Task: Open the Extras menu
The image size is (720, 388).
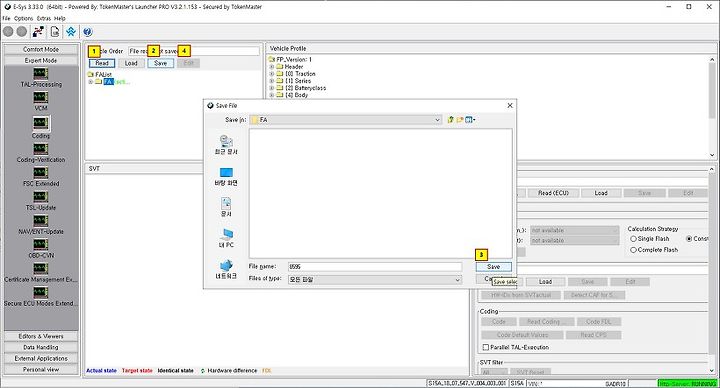Action: click(x=44, y=18)
